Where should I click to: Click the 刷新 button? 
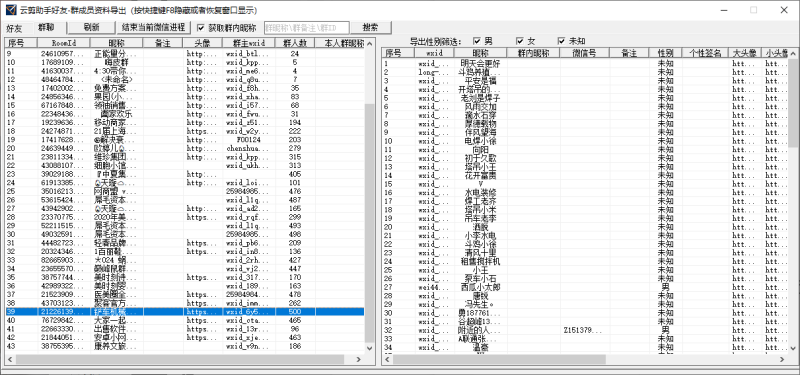coord(92,27)
